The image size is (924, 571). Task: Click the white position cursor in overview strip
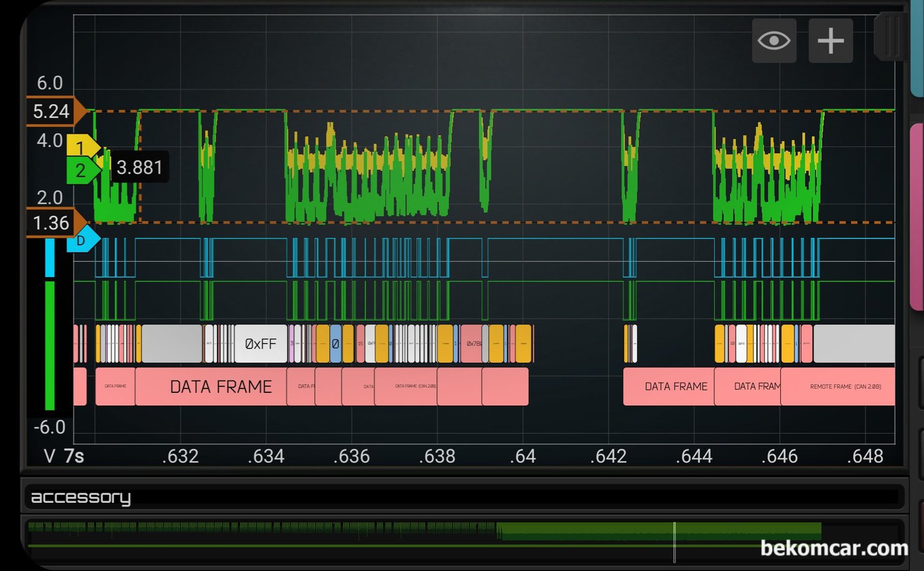tap(674, 541)
